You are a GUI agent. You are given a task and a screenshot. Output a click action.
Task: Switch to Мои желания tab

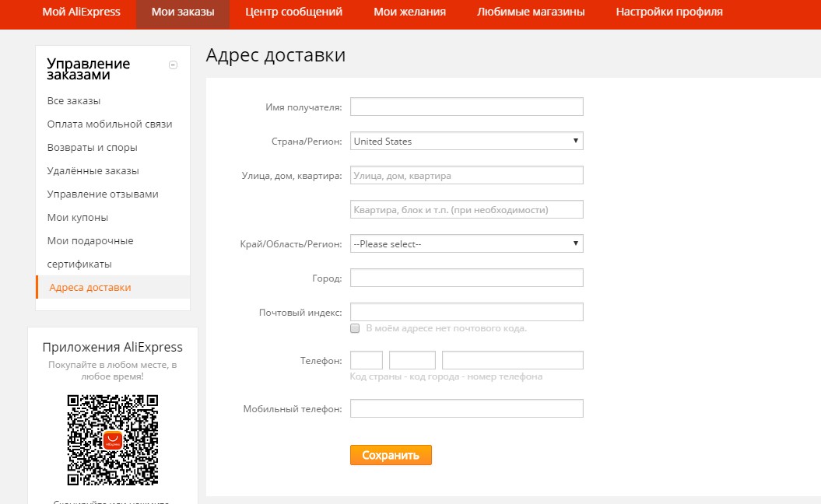click(x=409, y=12)
